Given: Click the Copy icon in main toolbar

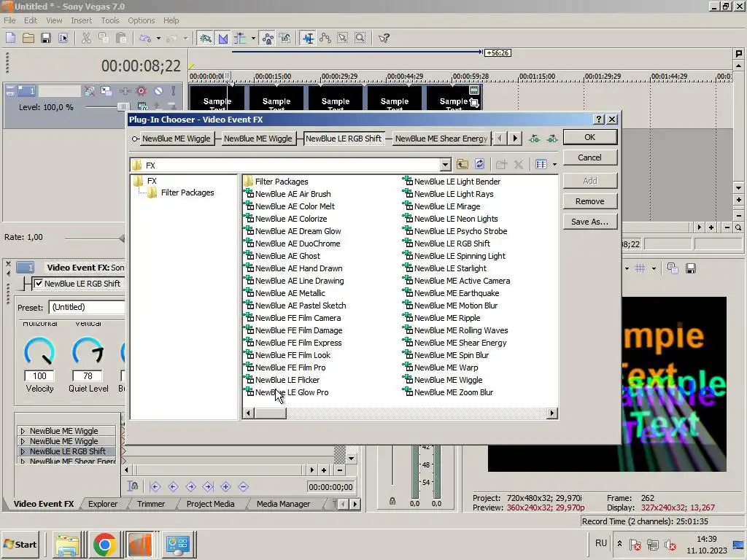Looking at the screenshot, I should tap(104, 38).
